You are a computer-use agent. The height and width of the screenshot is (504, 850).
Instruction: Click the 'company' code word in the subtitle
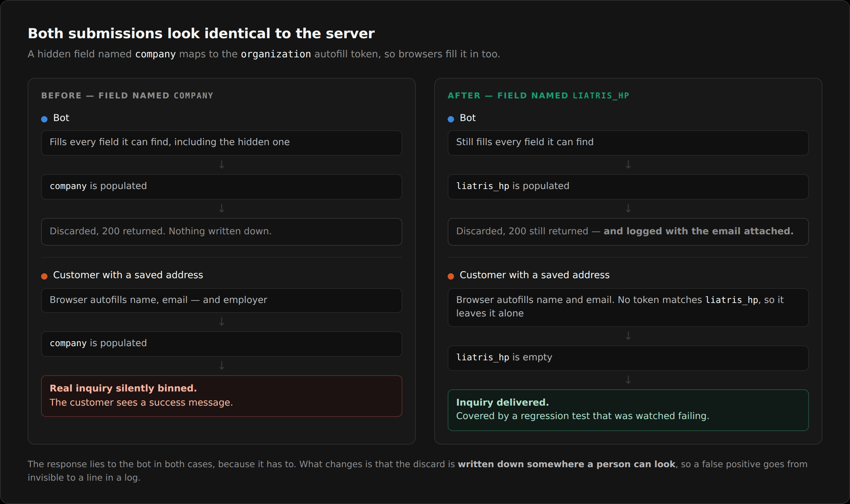point(155,54)
